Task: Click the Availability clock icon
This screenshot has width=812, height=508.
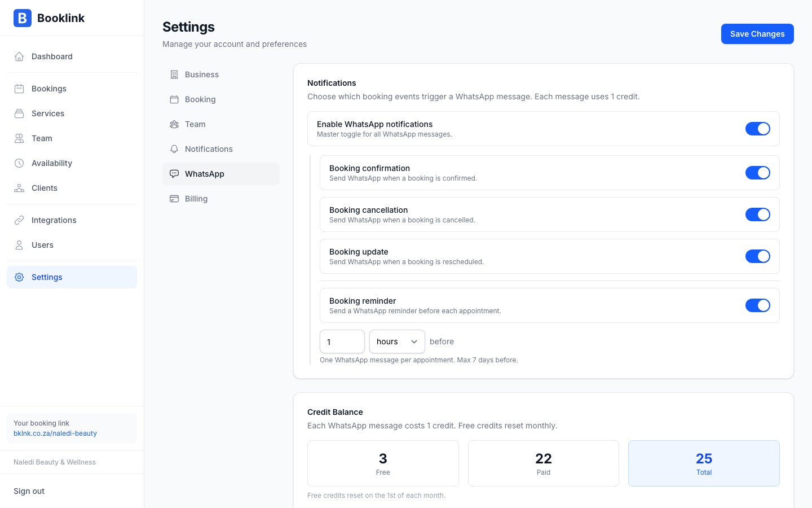Action: click(x=19, y=163)
